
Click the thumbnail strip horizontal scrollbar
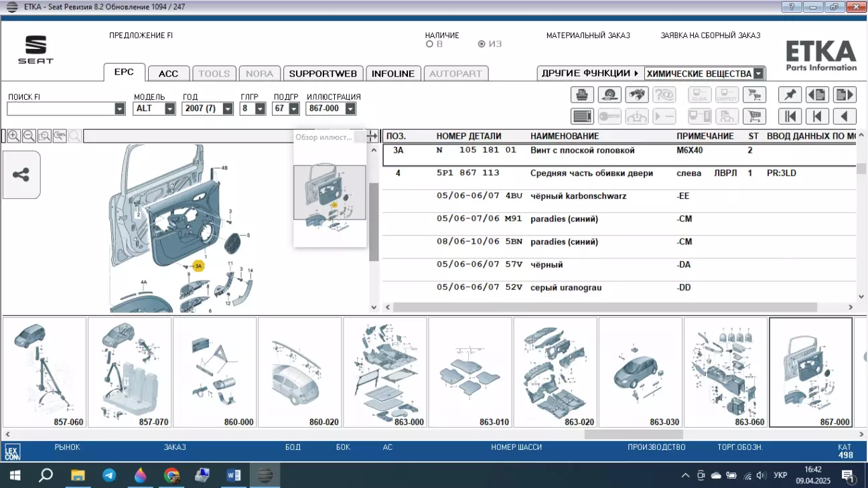pos(632,434)
